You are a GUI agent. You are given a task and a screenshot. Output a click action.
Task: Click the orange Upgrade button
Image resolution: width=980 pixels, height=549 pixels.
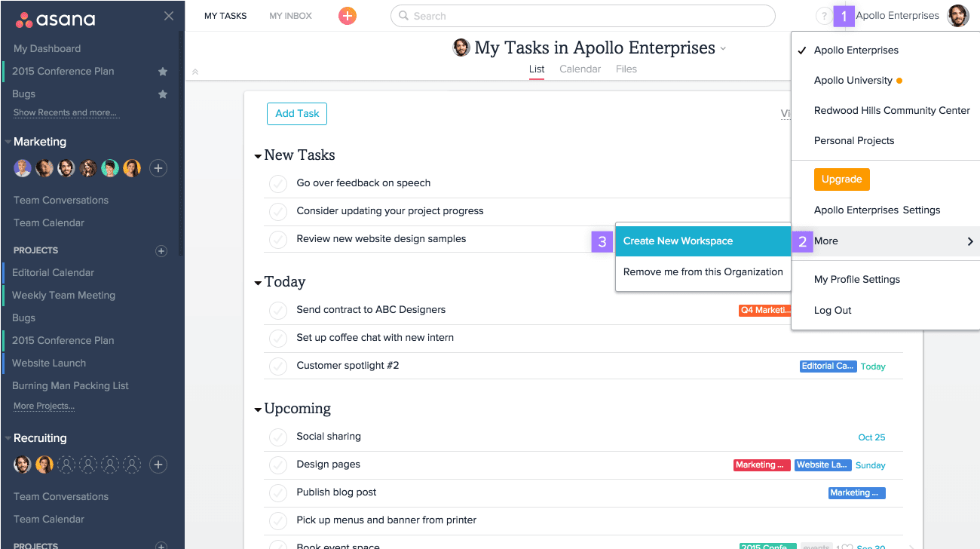(841, 179)
